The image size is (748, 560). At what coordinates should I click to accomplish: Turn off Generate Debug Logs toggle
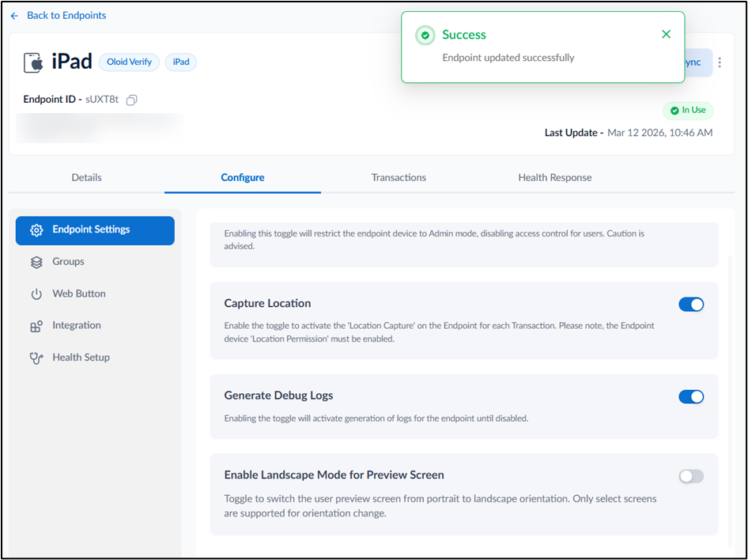point(691,397)
